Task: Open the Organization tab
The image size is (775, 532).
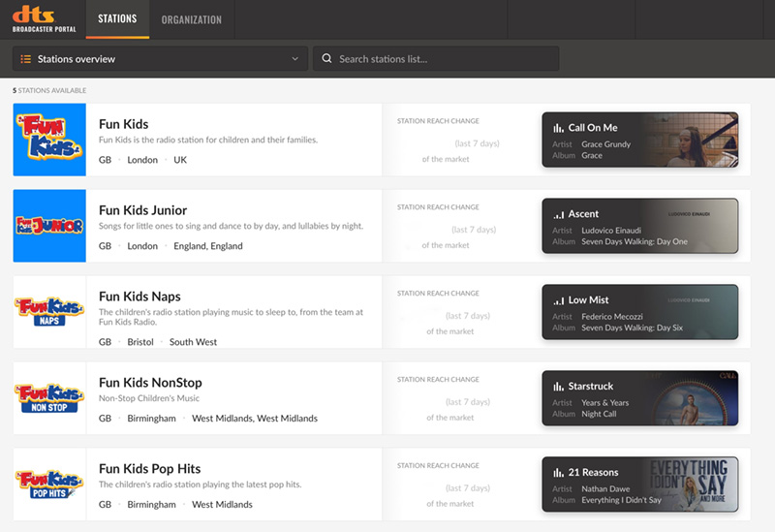Action: click(x=191, y=19)
